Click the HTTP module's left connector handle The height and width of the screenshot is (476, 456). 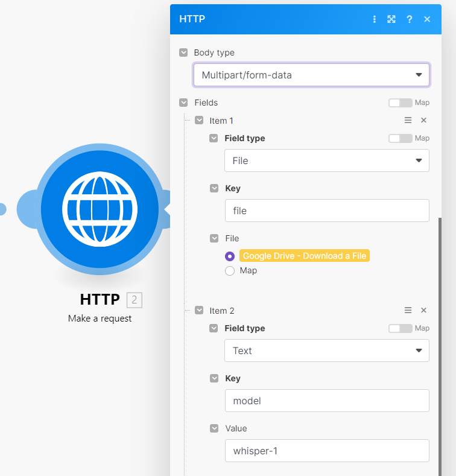tap(27, 209)
